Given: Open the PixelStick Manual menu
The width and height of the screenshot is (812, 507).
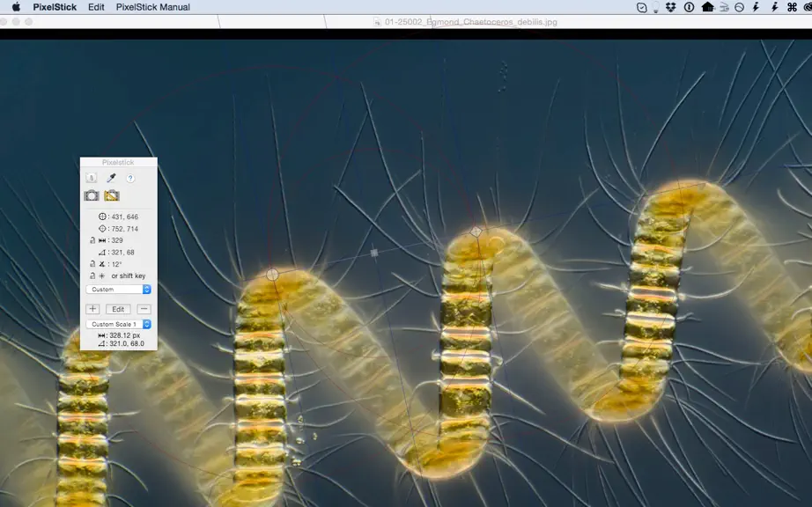Looking at the screenshot, I should [x=152, y=7].
